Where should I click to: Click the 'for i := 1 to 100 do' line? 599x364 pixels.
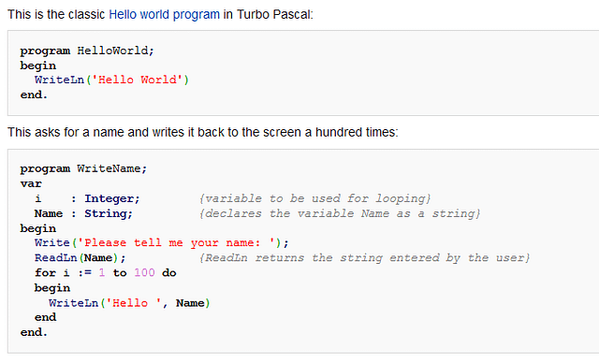click(x=106, y=272)
